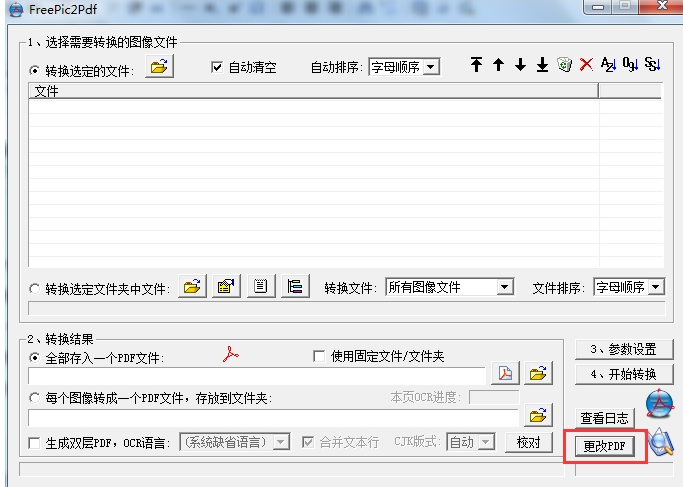Open folder properties icon beside folder browse
Viewport: 683px width, 487px height.
click(x=227, y=286)
